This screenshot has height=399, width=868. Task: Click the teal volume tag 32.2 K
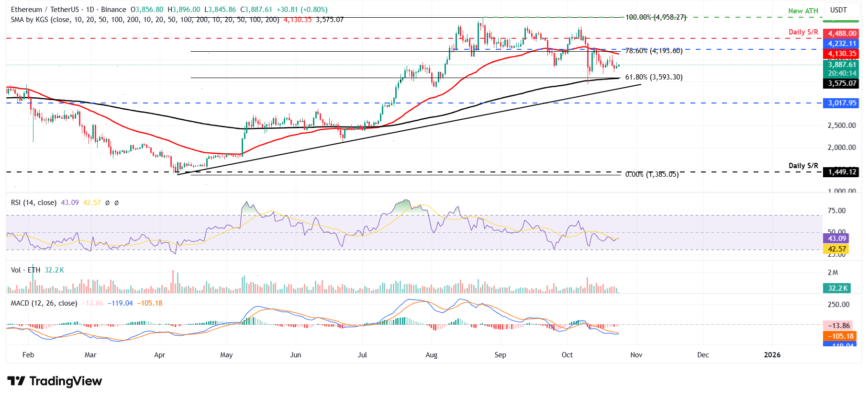coord(837,288)
